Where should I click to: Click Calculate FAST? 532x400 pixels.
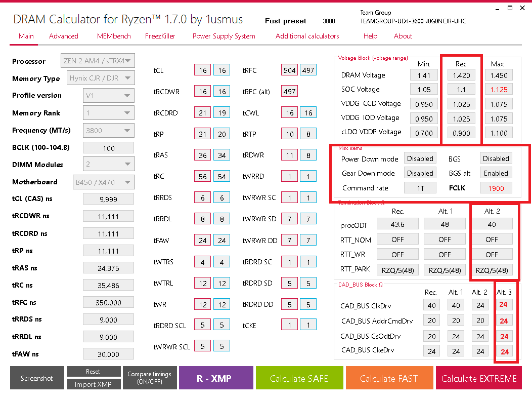(389, 377)
